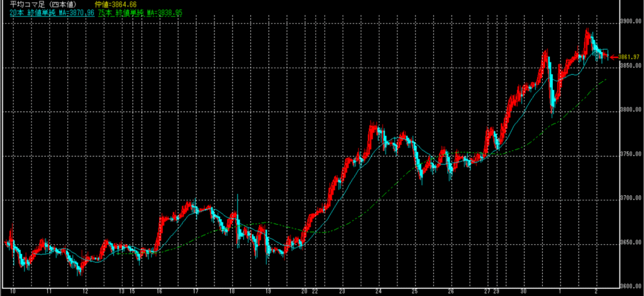Screen dimensions: 644x296
Task: Select the 3850.00 price axis label
Action: coord(630,66)
